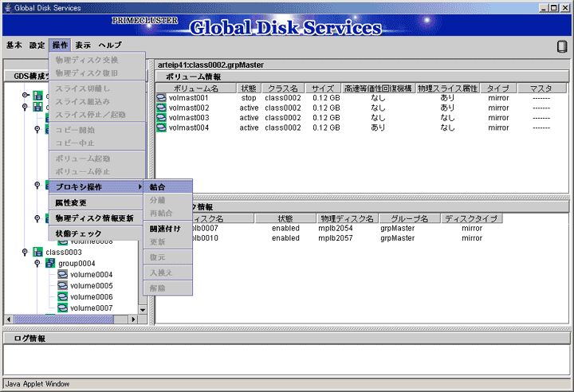Click volume0004 disk icon in tree
Screen dimensions: 574x392
pyautogui.click(x=63, y=275)
